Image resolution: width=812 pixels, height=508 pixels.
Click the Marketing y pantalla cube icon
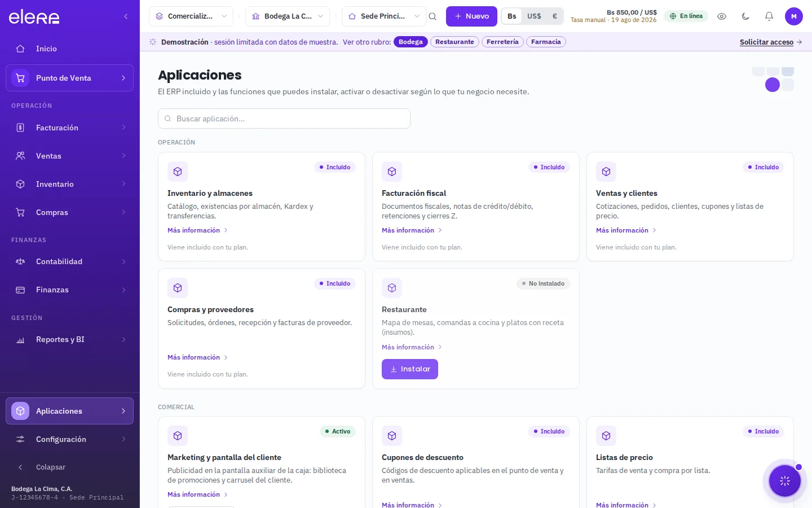click(178, 436)
